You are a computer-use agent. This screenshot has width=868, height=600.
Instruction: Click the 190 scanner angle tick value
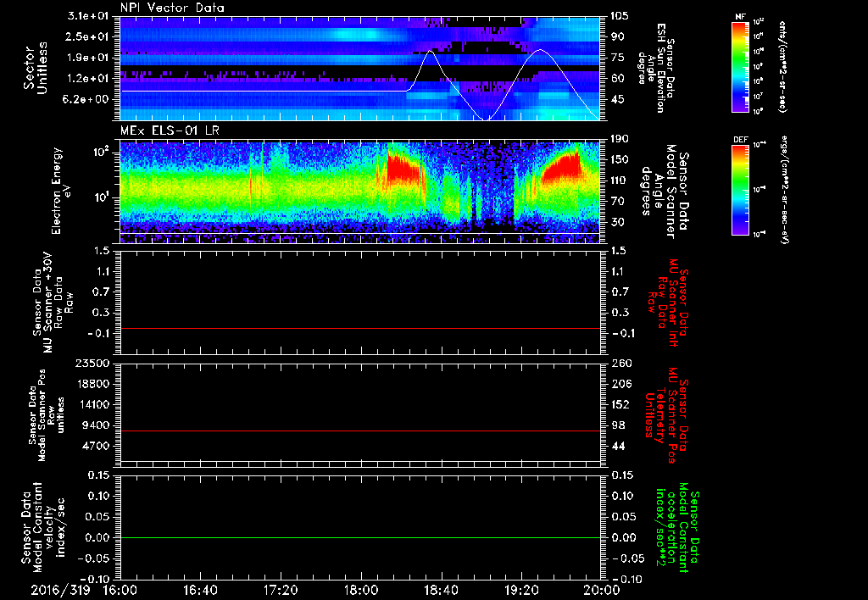620,139
